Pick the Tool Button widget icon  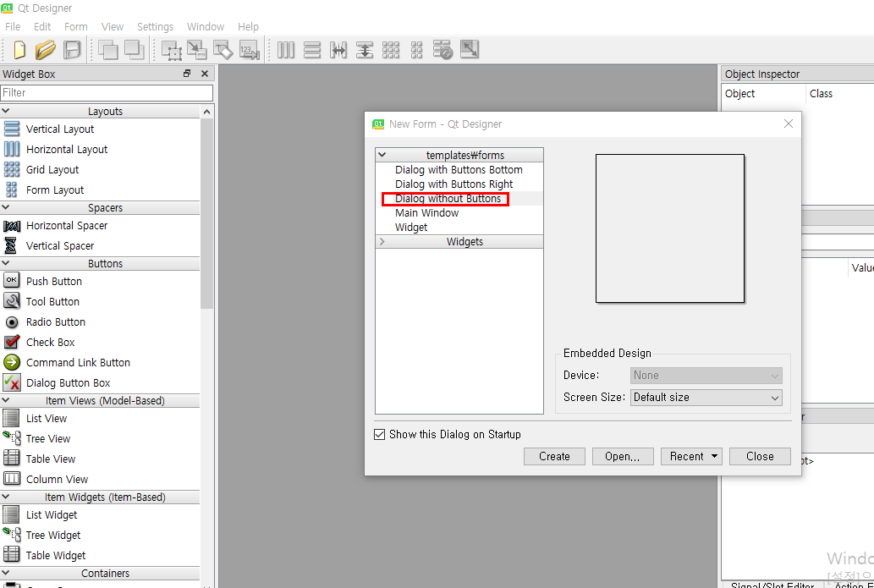click(x=12, y=301)
